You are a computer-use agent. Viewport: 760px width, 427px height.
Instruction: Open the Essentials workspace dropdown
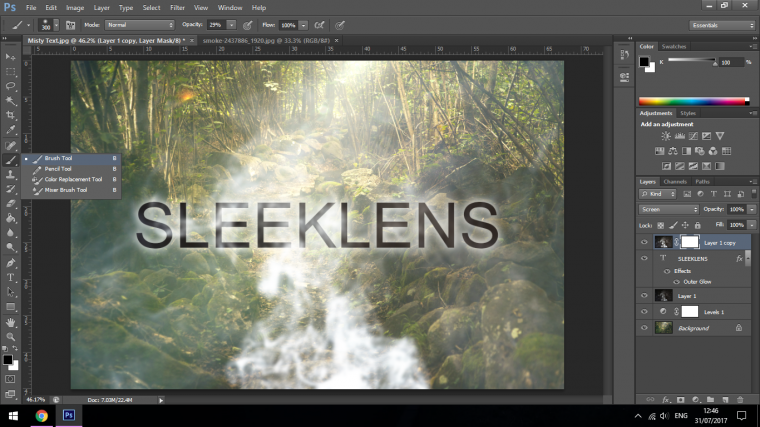pyautogui.click(x=722, y=25)
